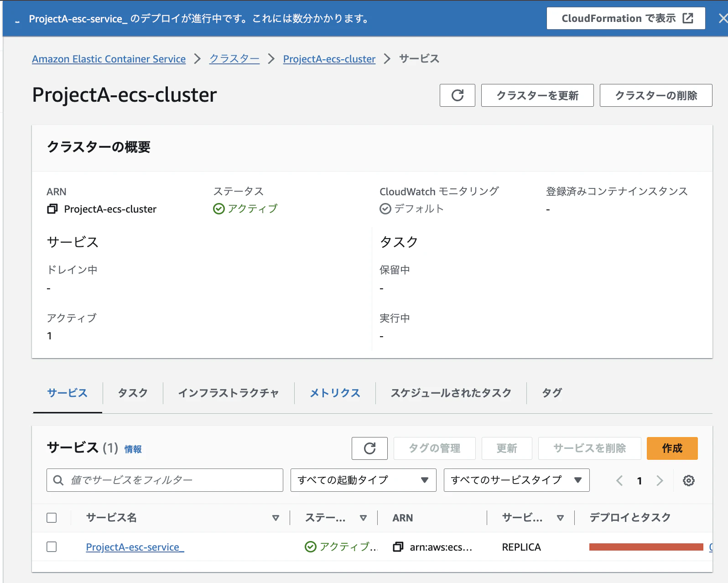Click the green active icon in service row

click(x=311, y=547)
